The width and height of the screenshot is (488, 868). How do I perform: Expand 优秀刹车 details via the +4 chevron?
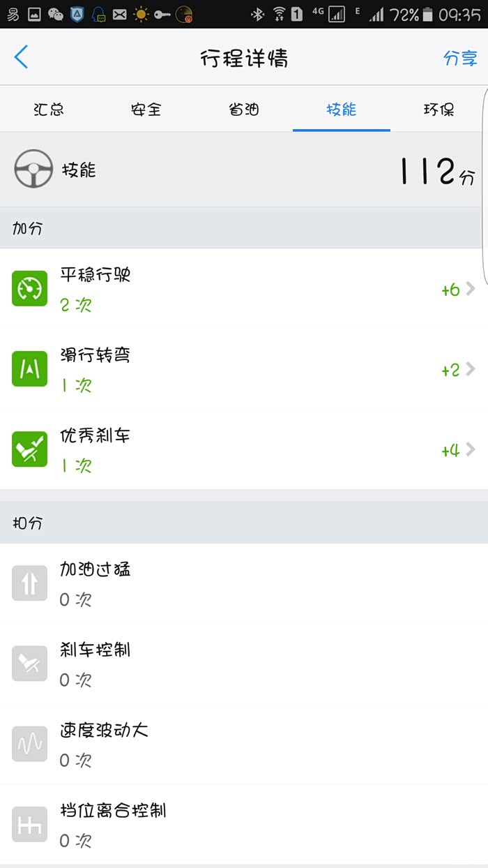pos(470,449)
